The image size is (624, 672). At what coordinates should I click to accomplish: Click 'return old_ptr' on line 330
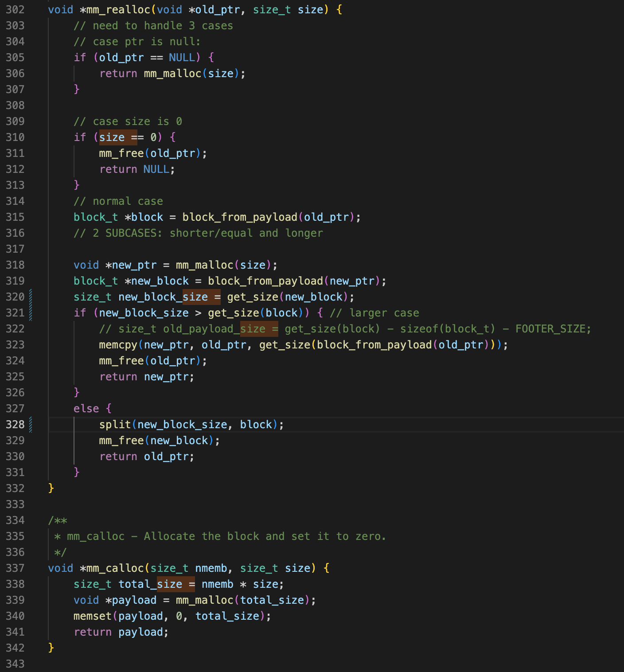147,457
